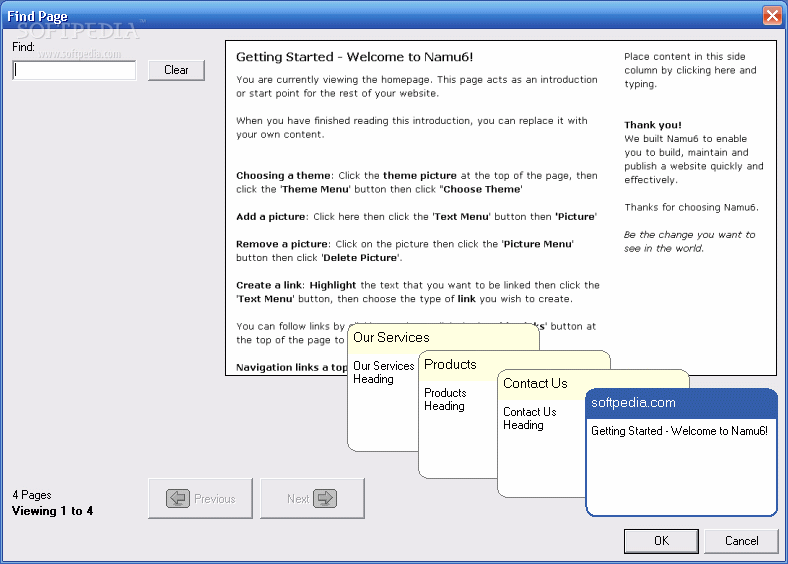Select the softpedia.com homepage card
This screenshot has height=564, width=788.
pos(681,452)
